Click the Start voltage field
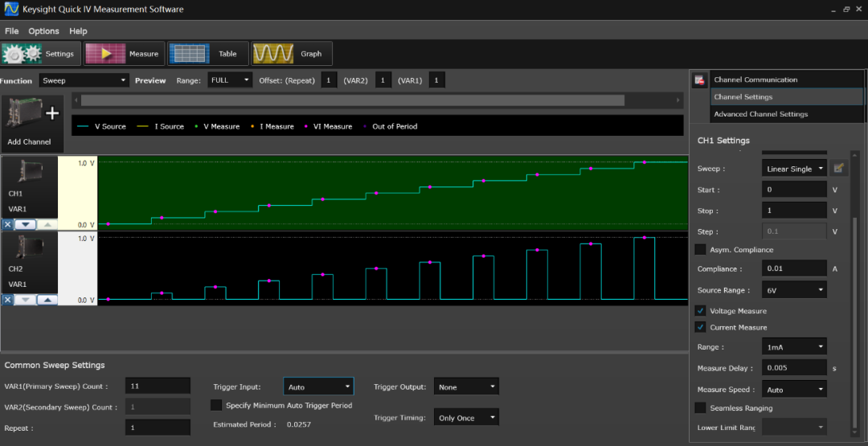868x446 pixels. pyautogui.click(x=794, y=190)
